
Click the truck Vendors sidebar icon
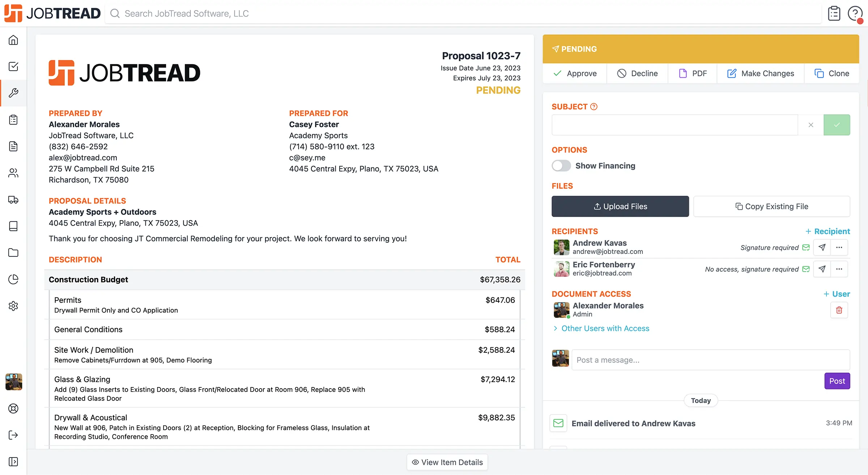click(13, 200)
